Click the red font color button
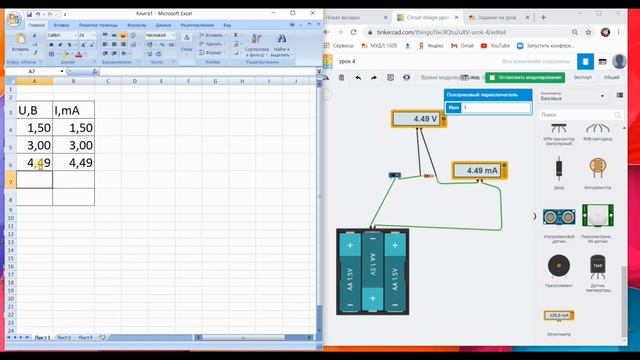This screenshot has height=360, width=640. click(x=79, y=54)
